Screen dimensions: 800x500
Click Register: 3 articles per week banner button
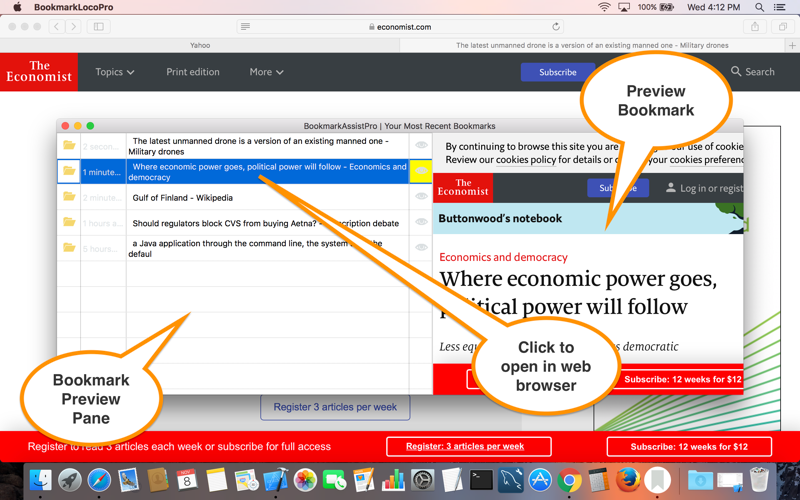pyautogui.click(x=468, y=447)
